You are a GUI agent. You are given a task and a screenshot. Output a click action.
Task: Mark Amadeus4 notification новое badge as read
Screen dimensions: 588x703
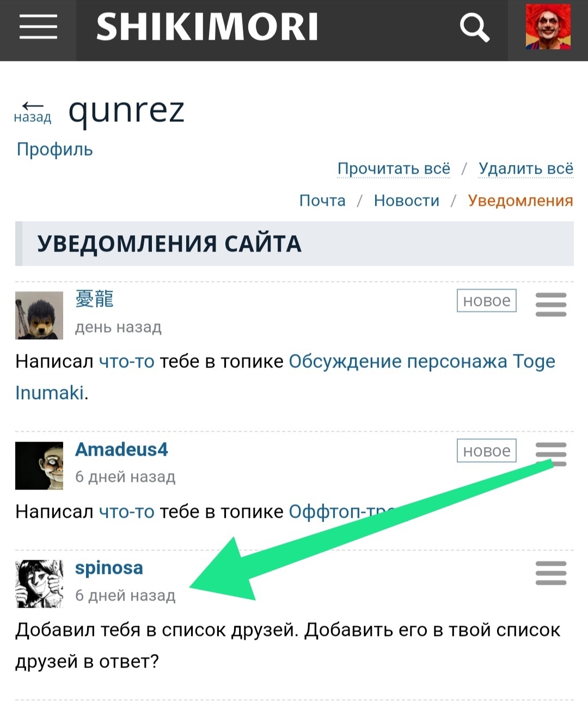click(486, 451)
